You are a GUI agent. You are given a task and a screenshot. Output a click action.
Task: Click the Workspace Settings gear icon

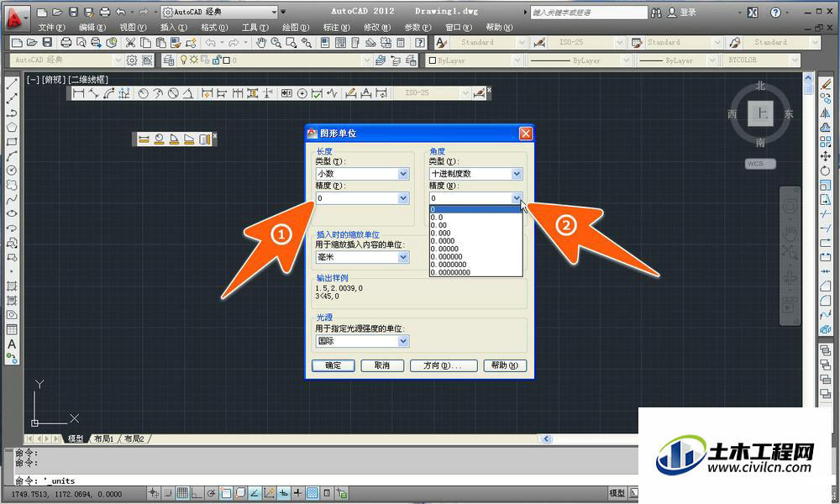tap(132, 60)
